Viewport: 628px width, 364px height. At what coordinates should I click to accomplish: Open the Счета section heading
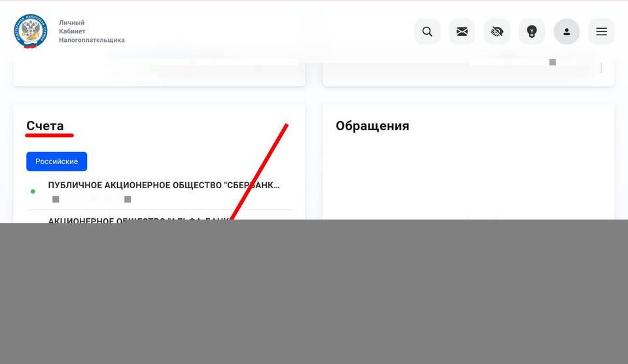click(45, 125)
